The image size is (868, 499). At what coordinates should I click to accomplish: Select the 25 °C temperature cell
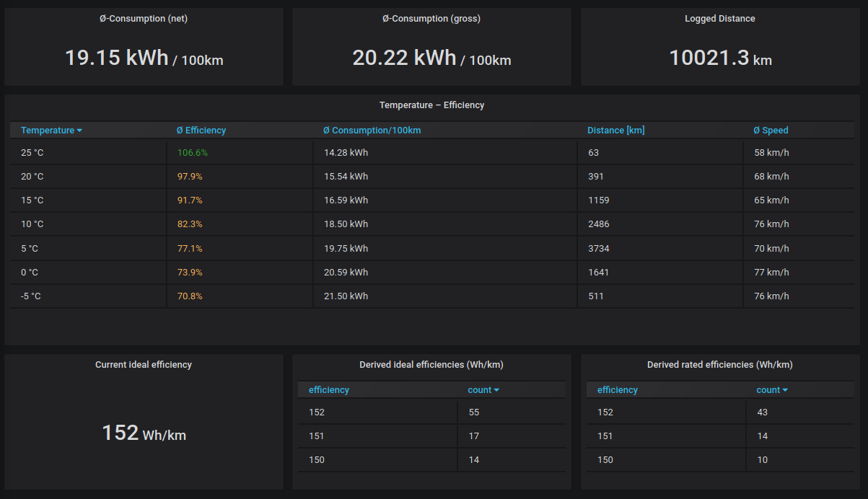click(88, 153)
